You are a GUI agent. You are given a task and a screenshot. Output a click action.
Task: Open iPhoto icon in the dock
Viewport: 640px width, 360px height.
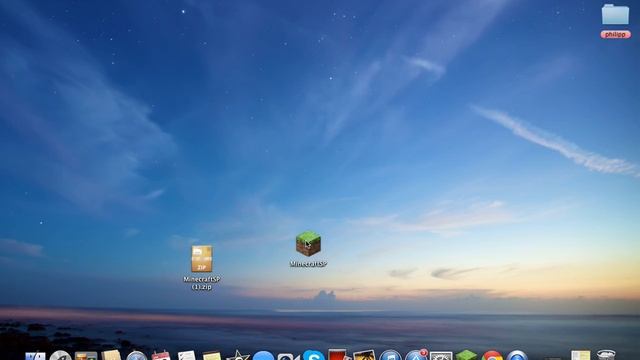click(x=364, y=355)
